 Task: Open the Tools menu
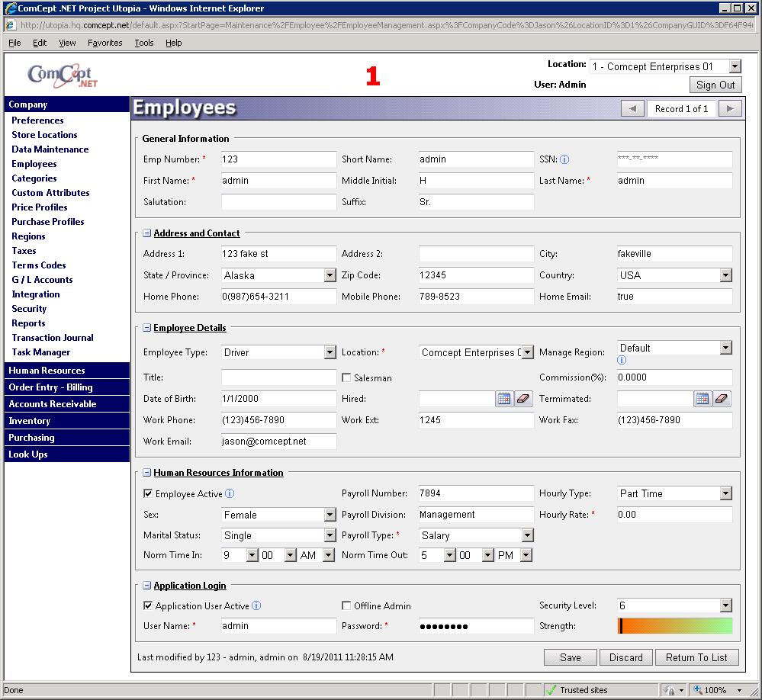[144, 43]
